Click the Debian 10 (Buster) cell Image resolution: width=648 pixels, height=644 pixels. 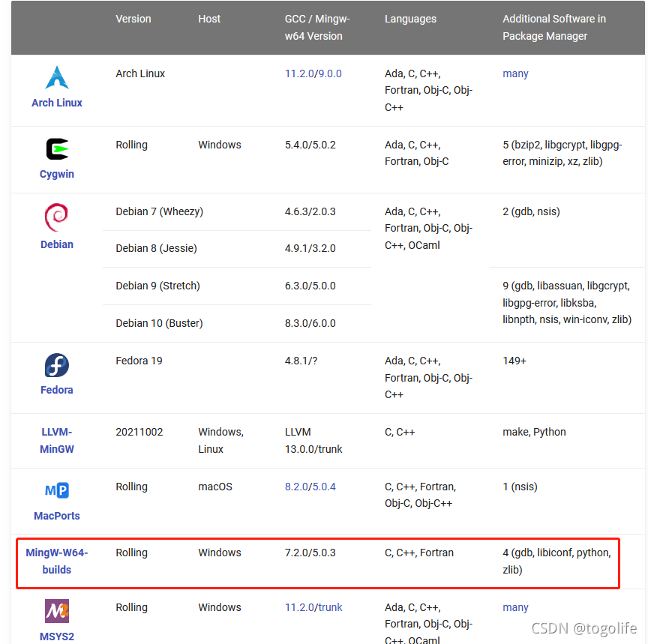159,323
